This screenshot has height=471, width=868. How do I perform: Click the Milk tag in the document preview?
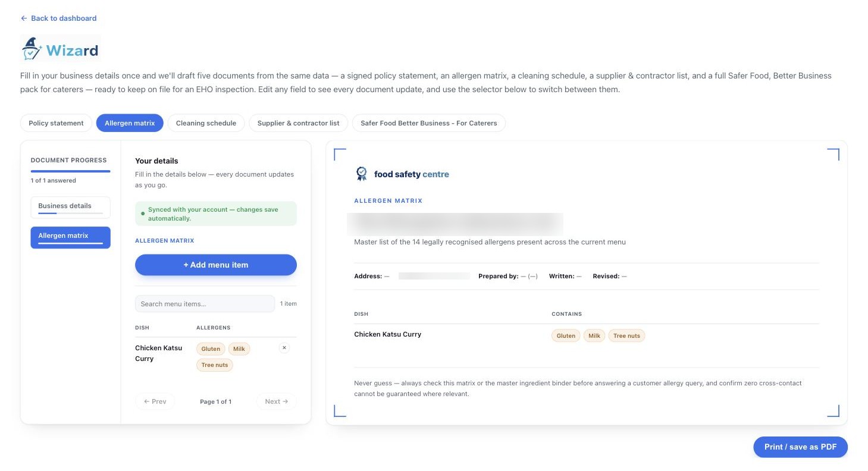(594, 336)
